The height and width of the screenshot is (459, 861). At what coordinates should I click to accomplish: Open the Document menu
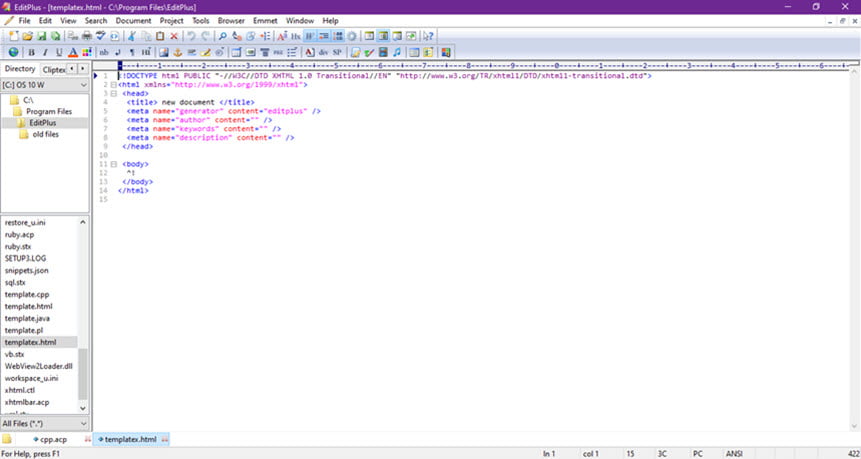[133, 21]
